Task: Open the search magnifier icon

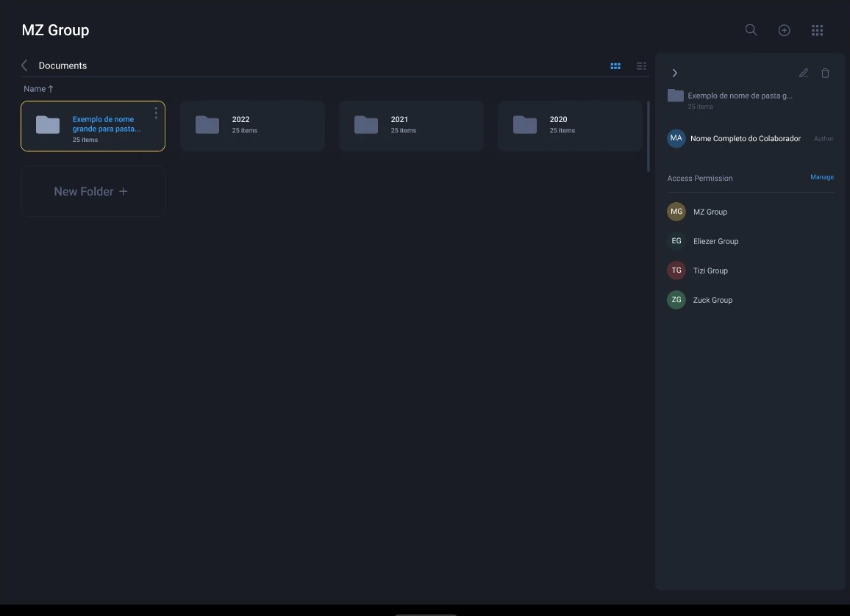Action: pos(751,30)
